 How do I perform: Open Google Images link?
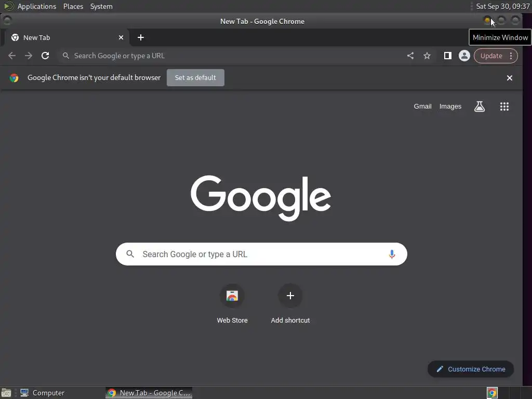coord(450,107)
